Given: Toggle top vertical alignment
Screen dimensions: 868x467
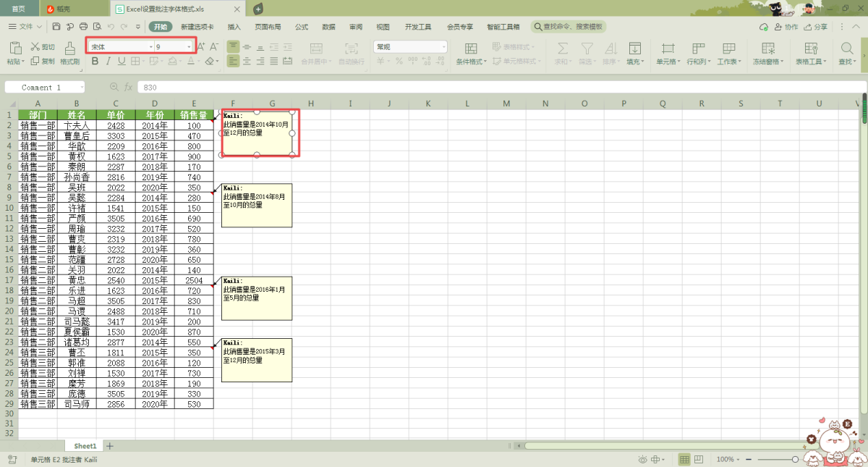Looking at the screenshot, I should (x=233, y=46).
